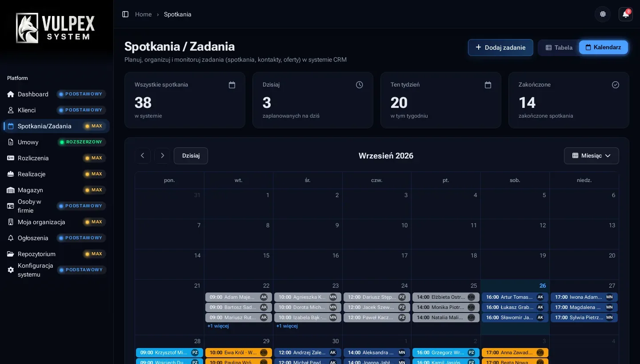Open Repozytorium via its folder icon
The width and height of the screenshot is (640, 364).
tap(11, 254)
